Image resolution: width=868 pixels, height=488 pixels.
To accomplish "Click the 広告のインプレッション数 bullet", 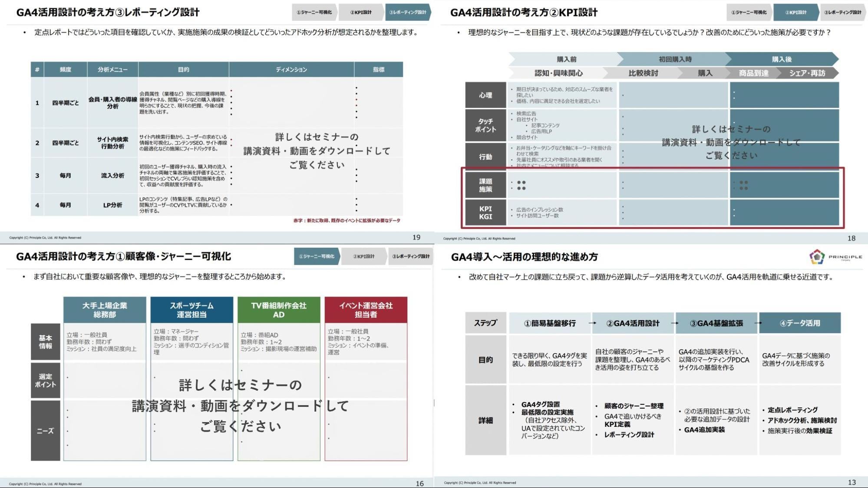I will point(539,210).
